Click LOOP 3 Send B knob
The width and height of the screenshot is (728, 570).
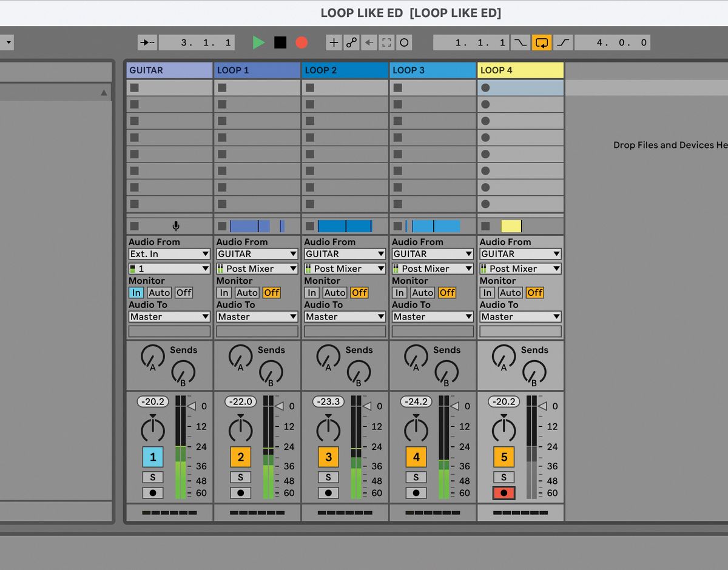[447, 372]
